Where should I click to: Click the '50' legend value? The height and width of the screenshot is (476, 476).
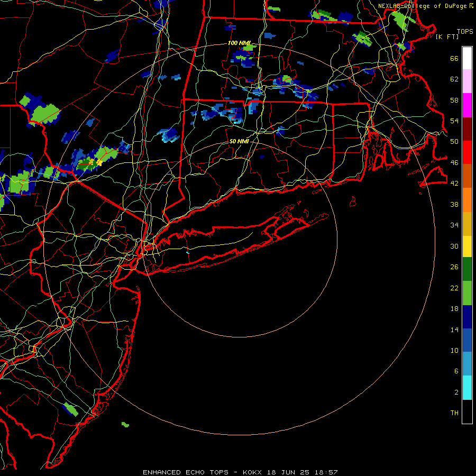point(454,142)
